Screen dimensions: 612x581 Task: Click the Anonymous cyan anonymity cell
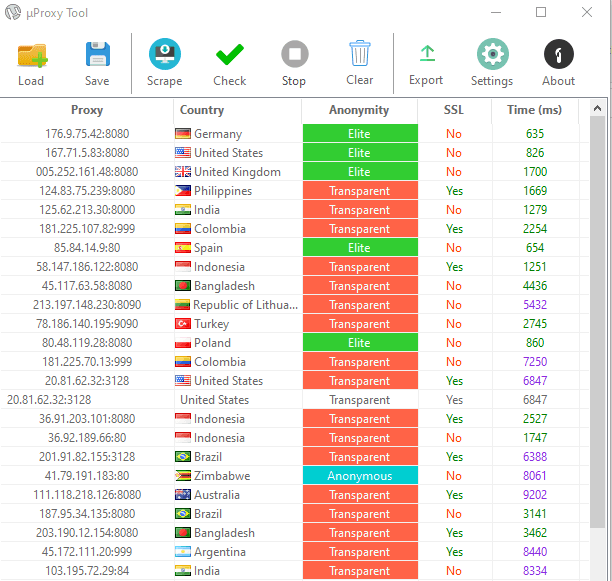coord(359,476)
